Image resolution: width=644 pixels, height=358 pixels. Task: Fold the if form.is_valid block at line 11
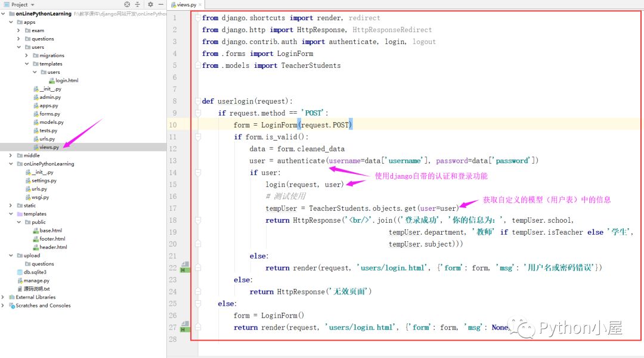click(x=198, y=136)
